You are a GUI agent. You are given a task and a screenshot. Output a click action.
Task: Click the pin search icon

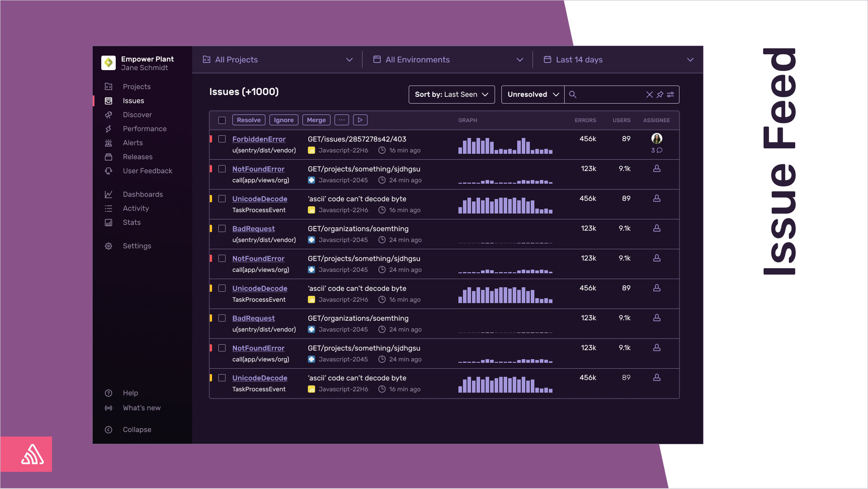(x=660, y=95)
